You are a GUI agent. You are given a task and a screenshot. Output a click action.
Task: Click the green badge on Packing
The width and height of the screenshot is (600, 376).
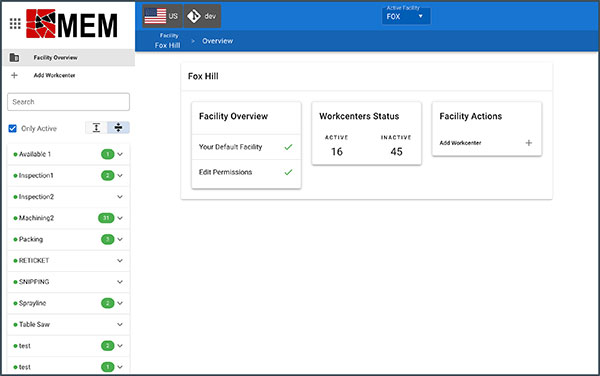pyautogui.click(x=108, y=239)
